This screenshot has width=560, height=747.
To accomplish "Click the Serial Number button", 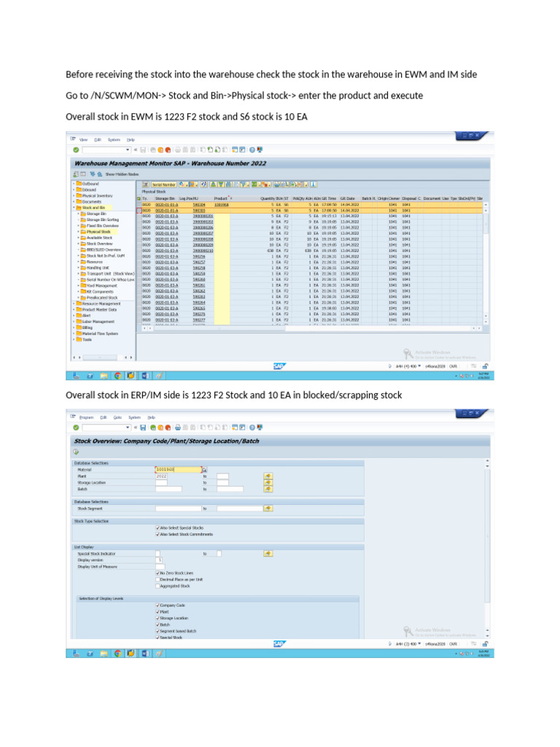I will (x=164, y=185).
